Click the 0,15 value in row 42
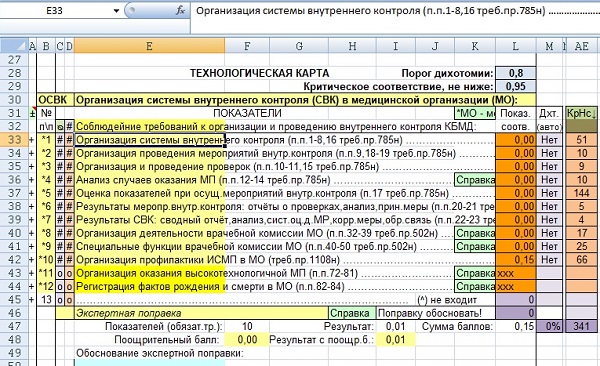The width and height of the screenshot is (600, 366). [516, 260]
